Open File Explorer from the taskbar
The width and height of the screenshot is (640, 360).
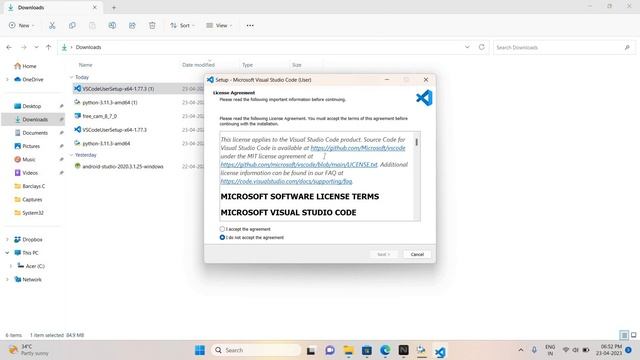point(348,350)
